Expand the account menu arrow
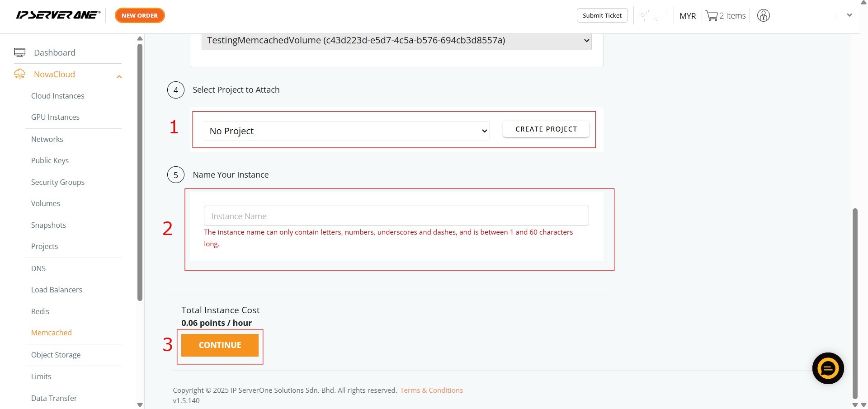 click(849, 15)
